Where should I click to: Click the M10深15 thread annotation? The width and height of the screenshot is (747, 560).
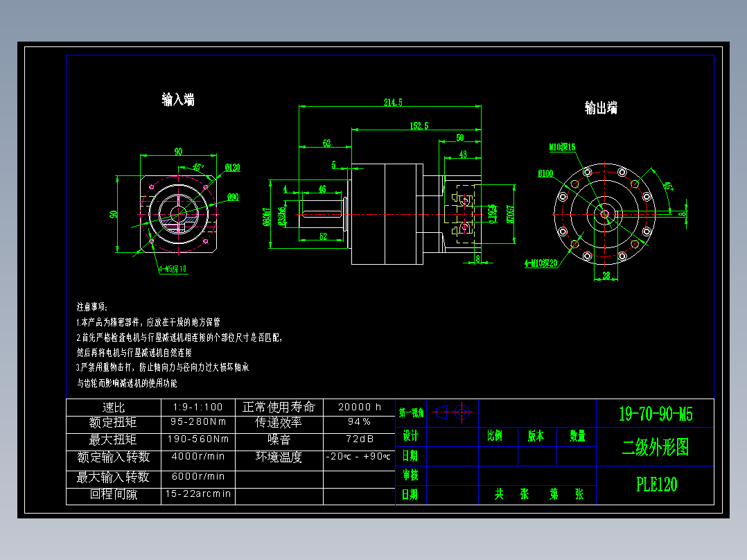561,148
